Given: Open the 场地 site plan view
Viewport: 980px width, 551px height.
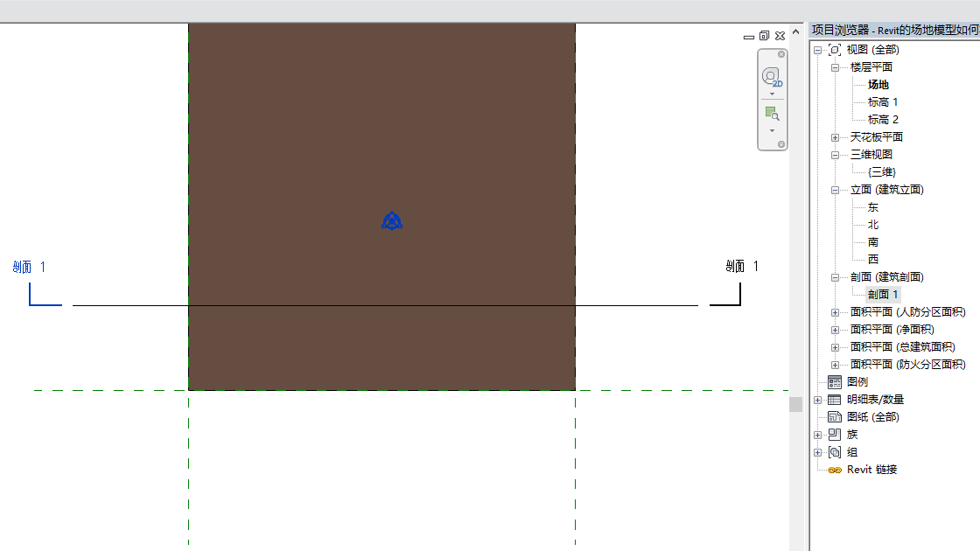Looking at the screenshot, I should click(x=878, y=84).
